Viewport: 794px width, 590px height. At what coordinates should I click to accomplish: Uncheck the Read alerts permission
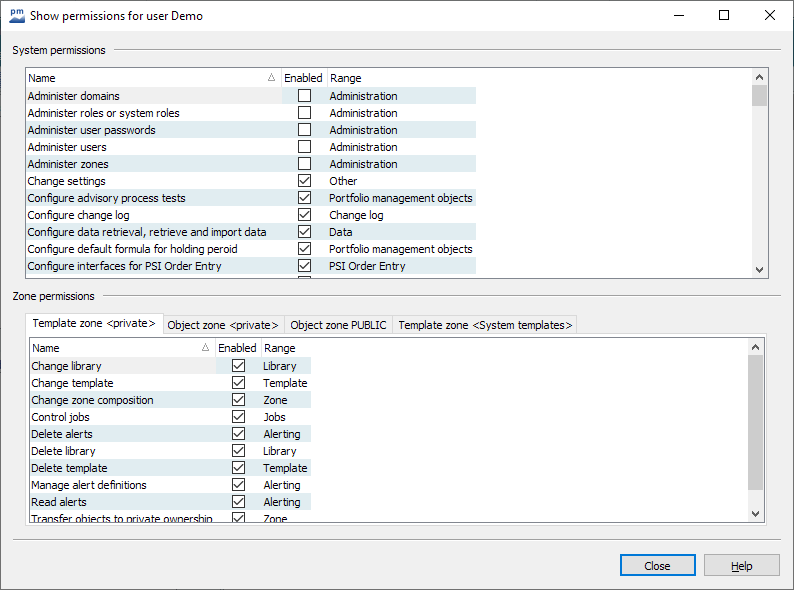pyautogui.click(x=238, y=502)
